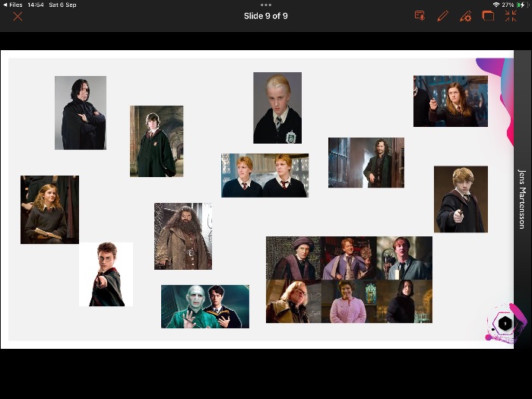Open the presenter notes icon
This screenshot has width=532, height=399.
coord(420,16)
